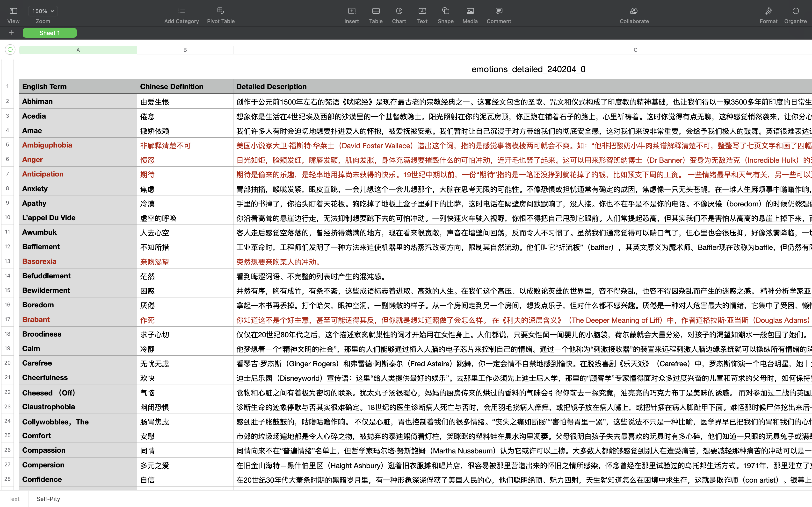Click the Add Category dropdown
The height and width of the screenshot is (507, 812).
(181, 14)
